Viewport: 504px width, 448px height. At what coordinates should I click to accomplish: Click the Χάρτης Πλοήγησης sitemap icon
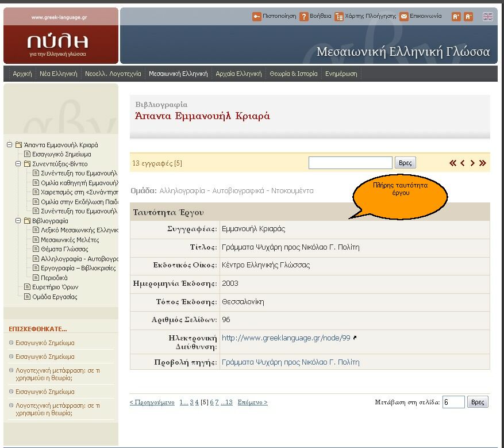[x=339, y=17]
